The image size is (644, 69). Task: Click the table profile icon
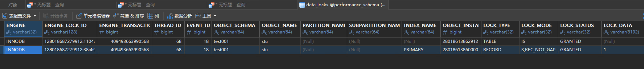click(5, 16)
